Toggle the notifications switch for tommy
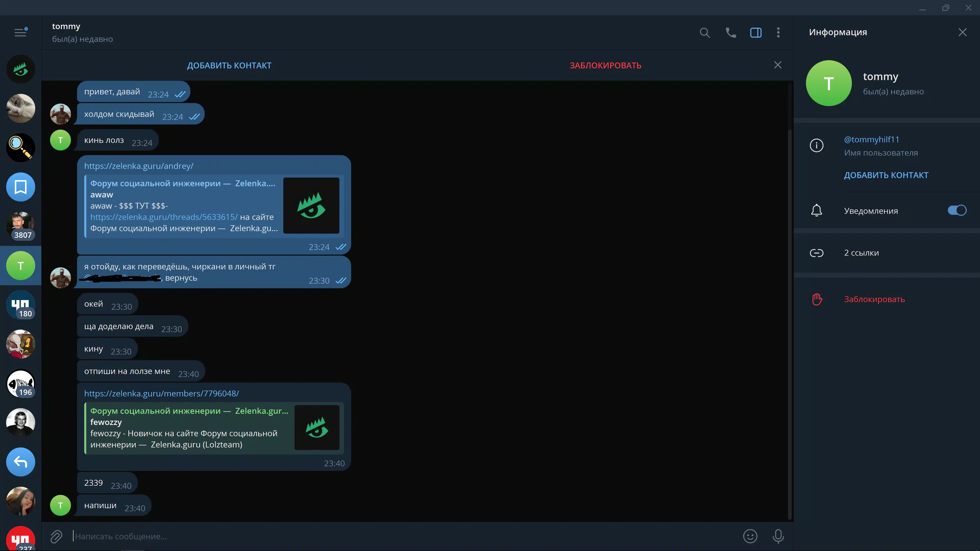Screen dimensions: 980x551 point(957,210)
